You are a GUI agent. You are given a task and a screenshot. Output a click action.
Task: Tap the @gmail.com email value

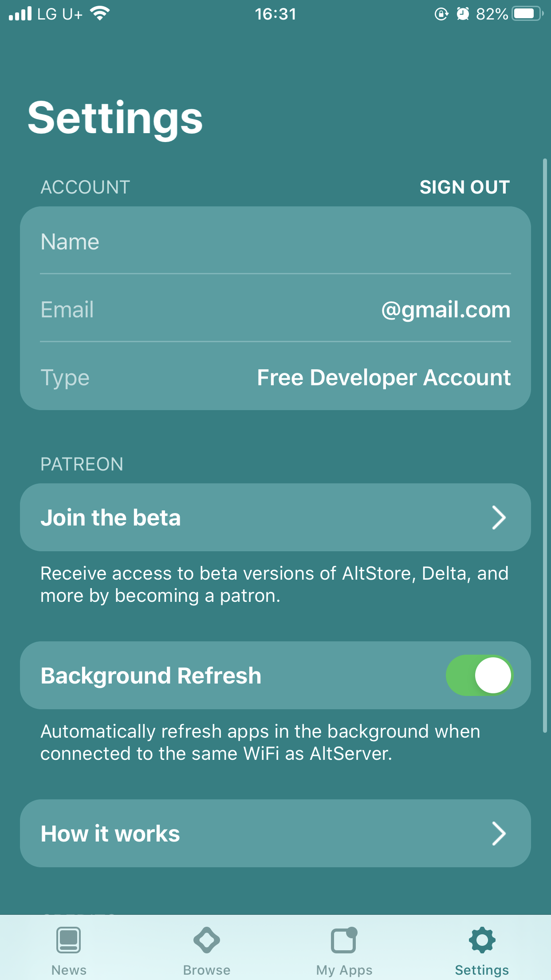(x=446, y=310)
